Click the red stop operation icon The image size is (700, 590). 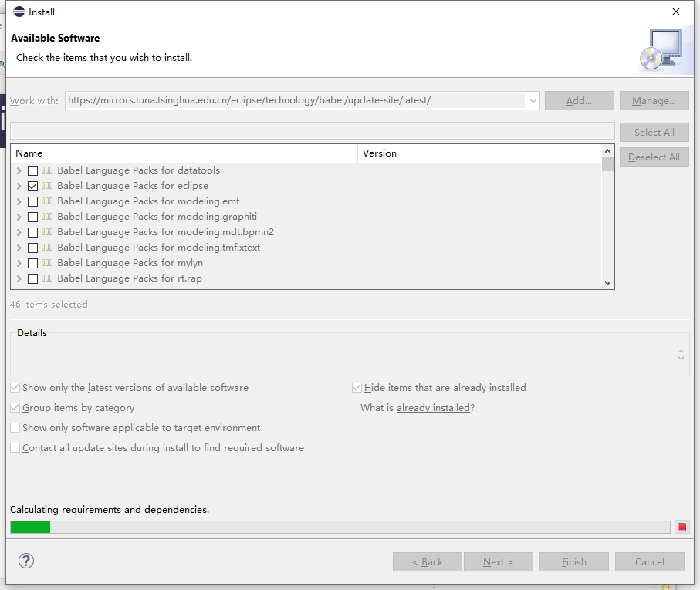pos(681,527)
